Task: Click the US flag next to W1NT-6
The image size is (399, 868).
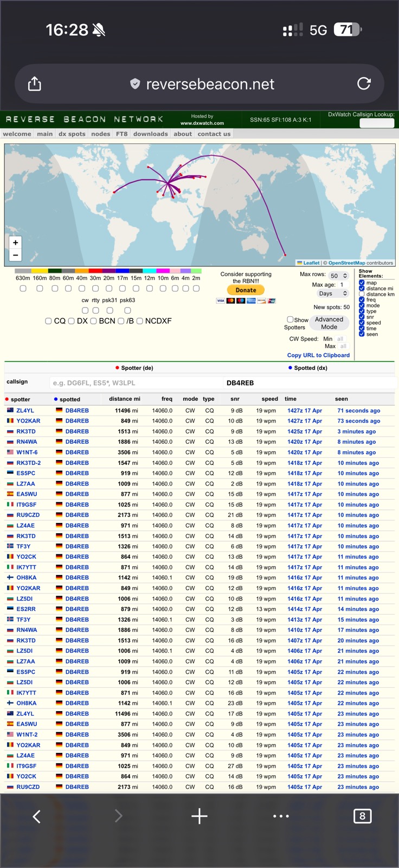Action: click(10, 452)
